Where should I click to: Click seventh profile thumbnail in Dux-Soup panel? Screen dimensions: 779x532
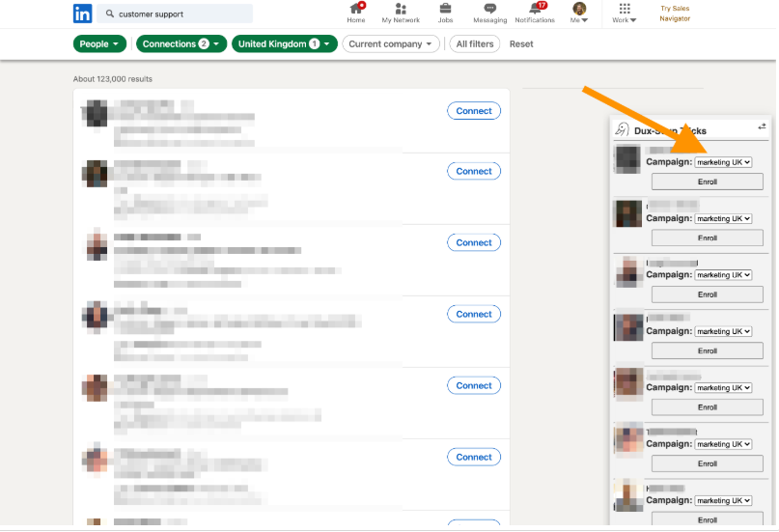(628, 496)
